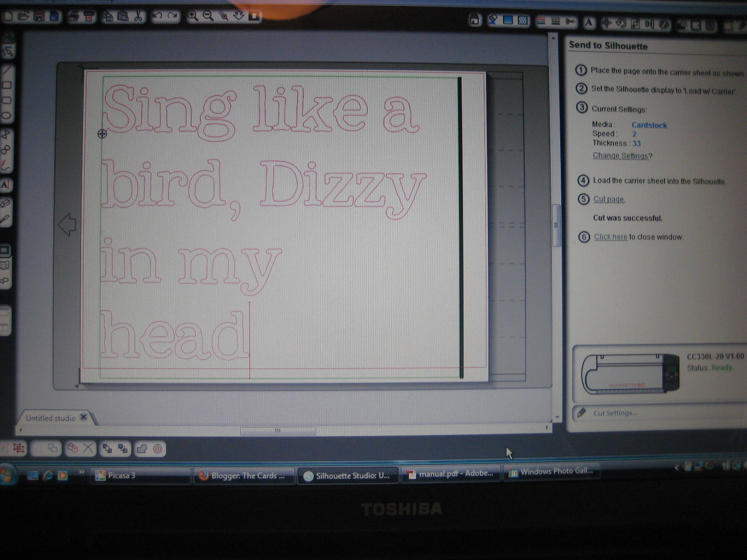This screenshot has height=560, width=747.
Task: Activate the zoom selection tool
Action: point(224,16)
